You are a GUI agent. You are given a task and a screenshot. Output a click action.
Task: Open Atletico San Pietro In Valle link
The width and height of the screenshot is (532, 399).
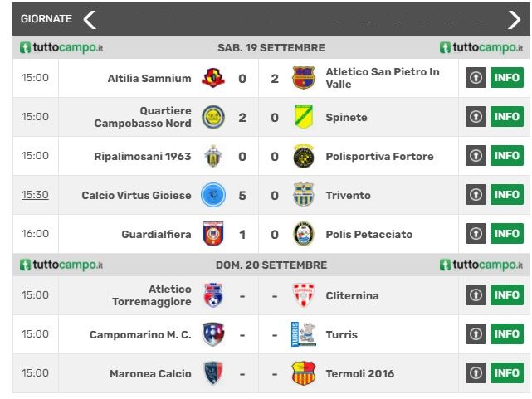pyautogui.click(x=383, y=78)
